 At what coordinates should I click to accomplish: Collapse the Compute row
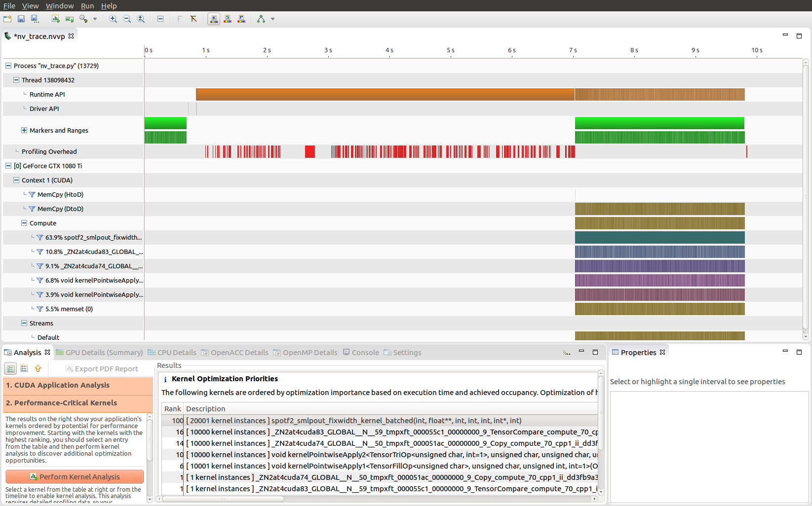24,223
